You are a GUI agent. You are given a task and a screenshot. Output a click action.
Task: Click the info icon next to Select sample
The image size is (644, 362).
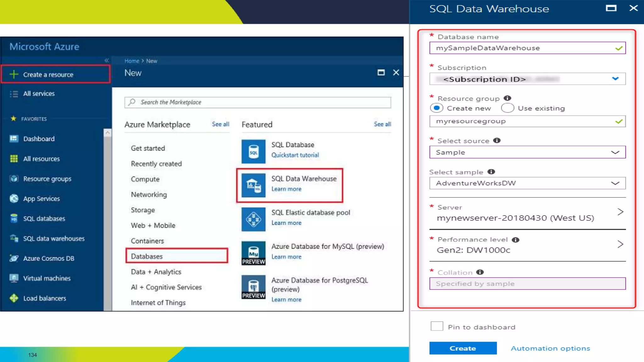(491, 172)
